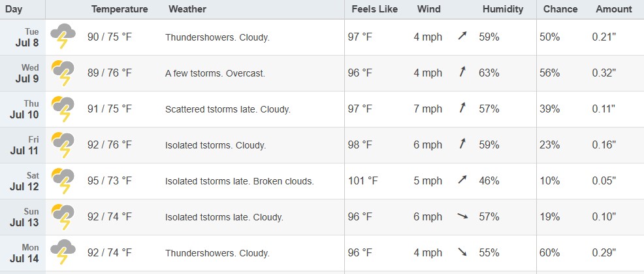Screen dimensions: 644x274
Task: Select the Chance column header
Action: [560, 9]
